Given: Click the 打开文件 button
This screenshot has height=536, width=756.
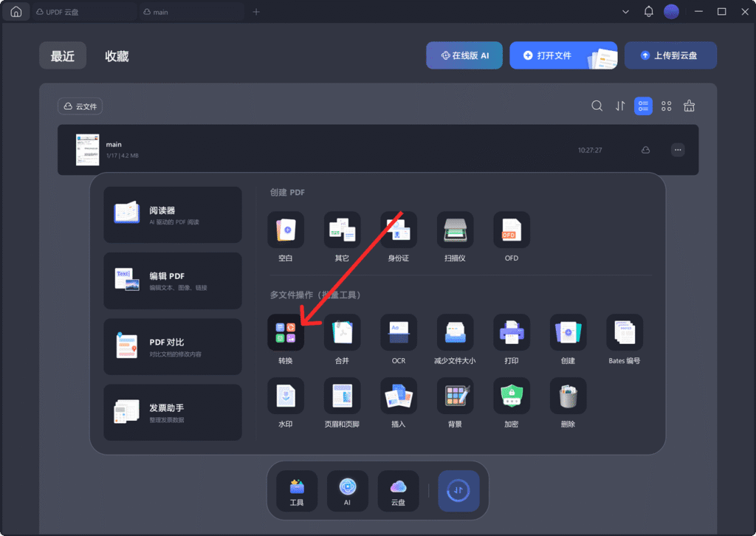Looking at the screenshot, I should point(548,55).
